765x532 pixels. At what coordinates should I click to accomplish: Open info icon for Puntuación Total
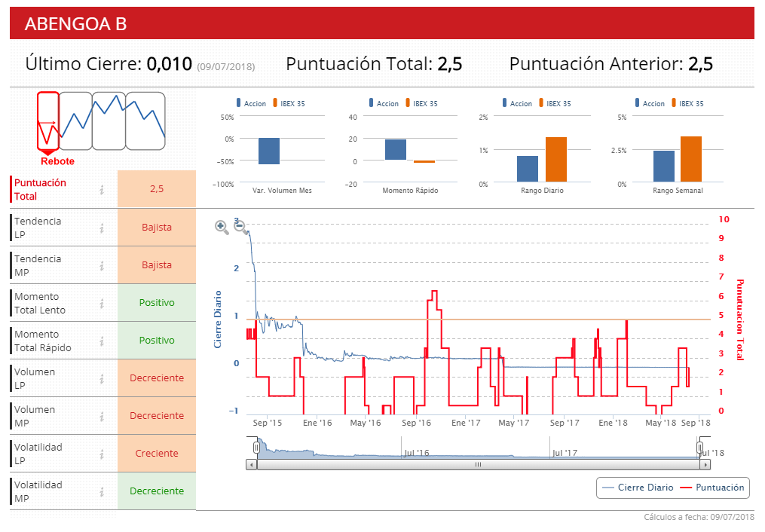click(x=102, y=190)
